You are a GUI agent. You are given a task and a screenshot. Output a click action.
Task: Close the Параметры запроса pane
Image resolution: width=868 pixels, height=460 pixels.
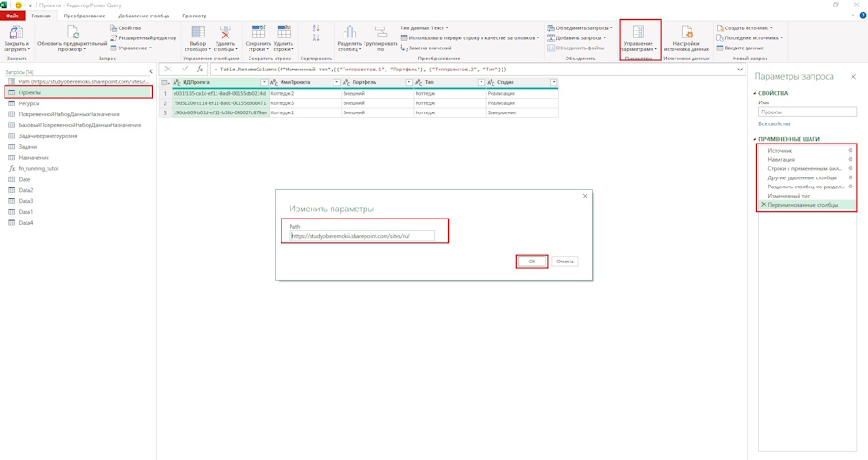click(x=853, y=77)
